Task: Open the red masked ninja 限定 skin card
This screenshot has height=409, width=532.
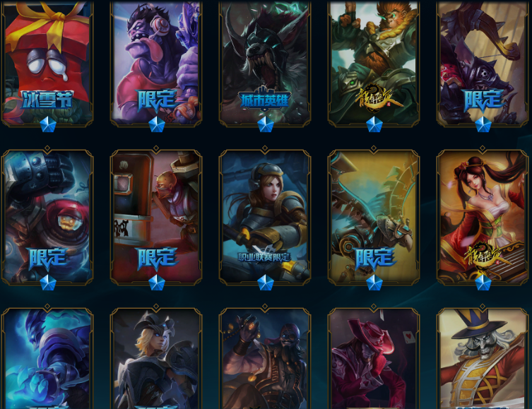Action: pyautogui.click(x=156, y=216)
